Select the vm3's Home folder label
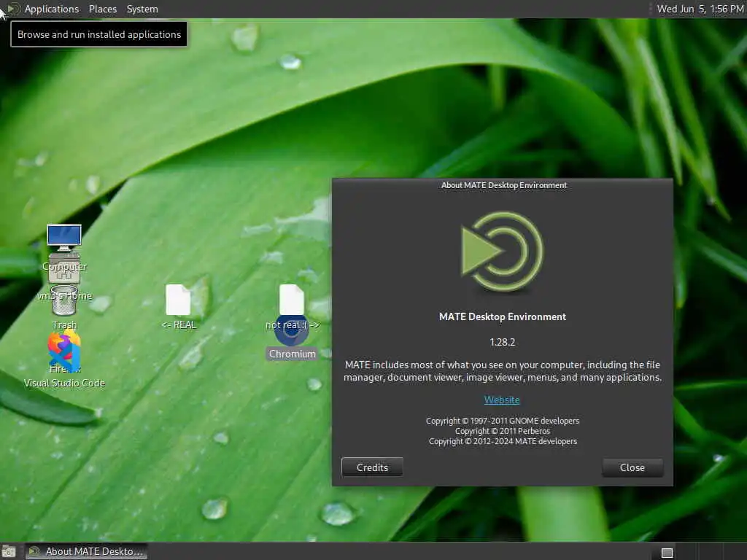 click(64, 296)
